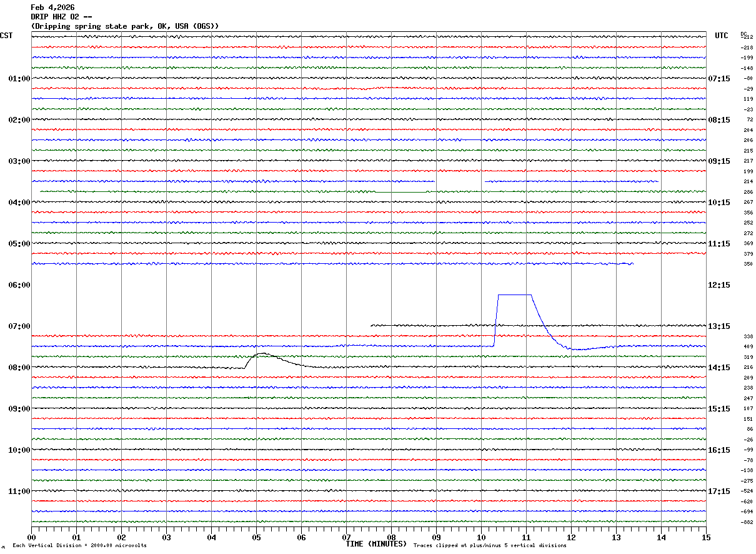Select the 11:00 CST time label
The width and height of the screenshot is (756, 554).
point(19,491)
